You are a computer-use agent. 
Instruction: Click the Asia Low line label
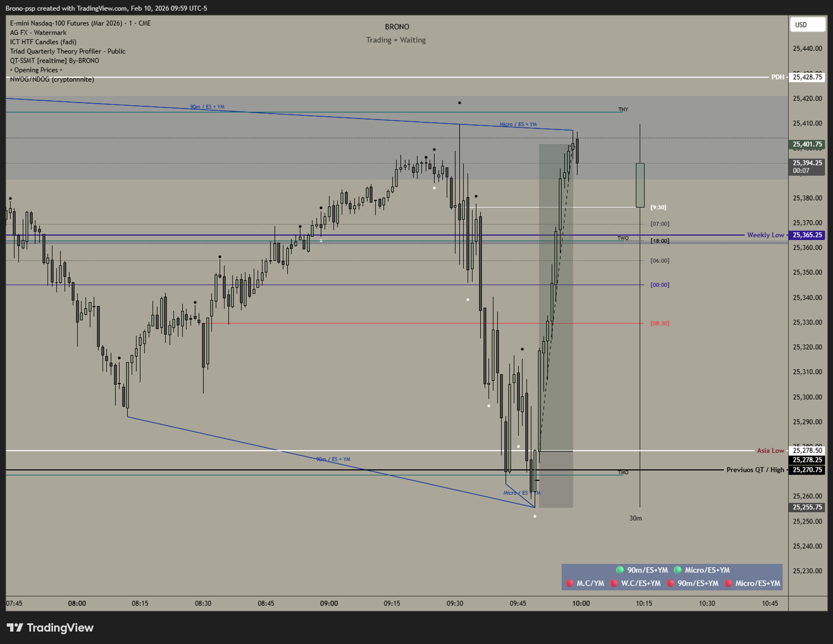tap(770, 450)
